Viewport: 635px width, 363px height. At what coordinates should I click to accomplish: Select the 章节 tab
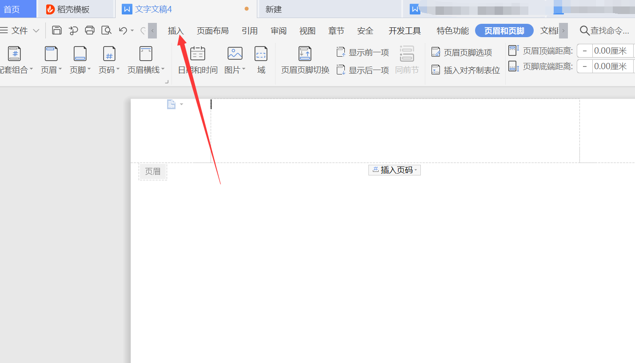(x=336, y=30)
